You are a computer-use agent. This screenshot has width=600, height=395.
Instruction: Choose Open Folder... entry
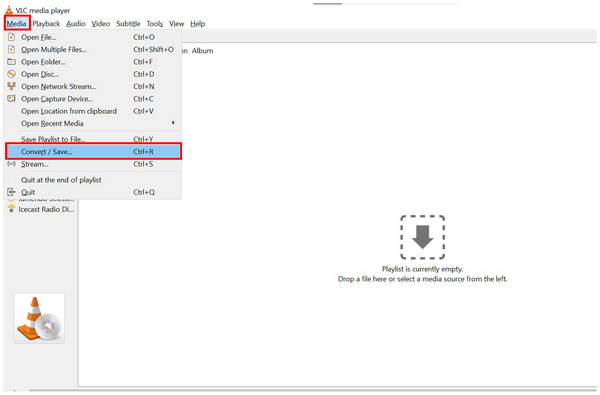[x=93, y=62]
